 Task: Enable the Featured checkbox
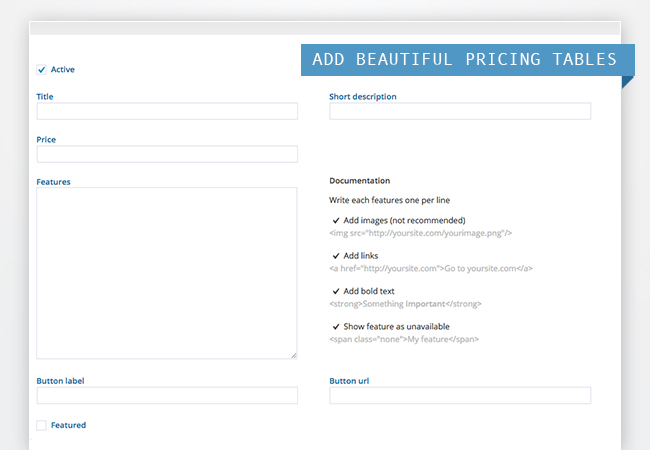coord(41,425)
